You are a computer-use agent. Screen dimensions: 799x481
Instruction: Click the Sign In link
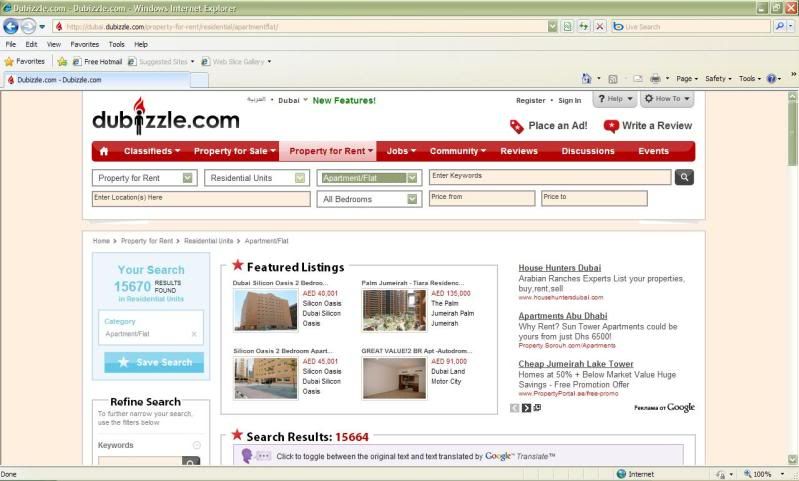[569, 100]
